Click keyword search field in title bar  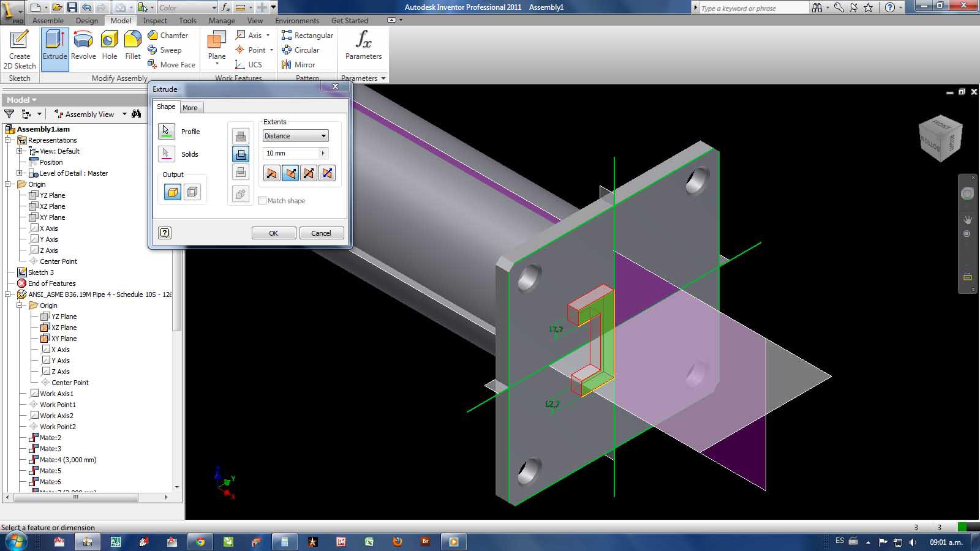click(x=753, y=8)
